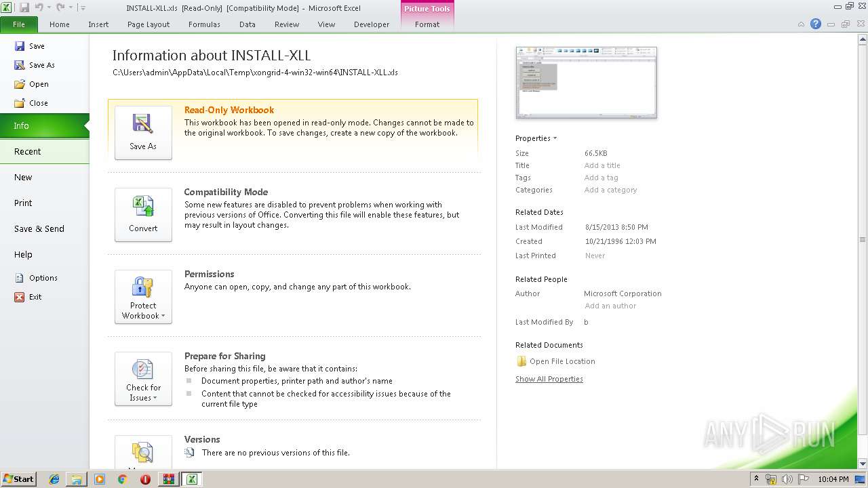Click Exit in the backstage sidebar
This screenshot has height=488, width=868.
point(28,297)
